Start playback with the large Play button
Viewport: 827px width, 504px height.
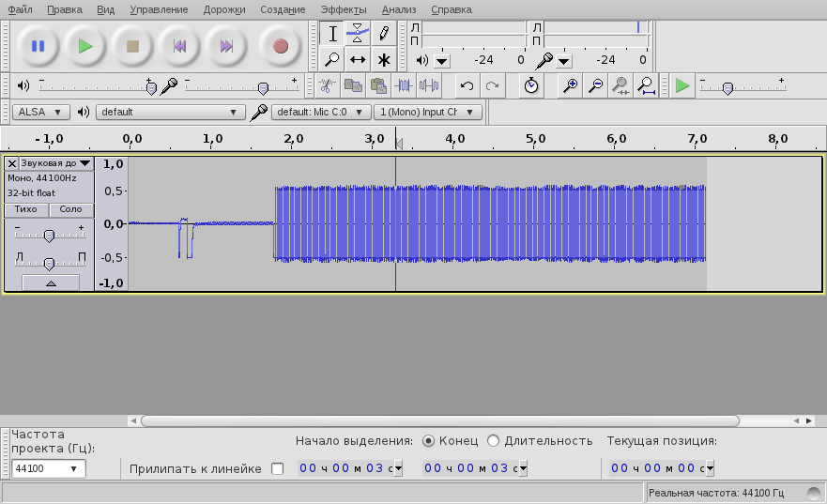point(85,46)
